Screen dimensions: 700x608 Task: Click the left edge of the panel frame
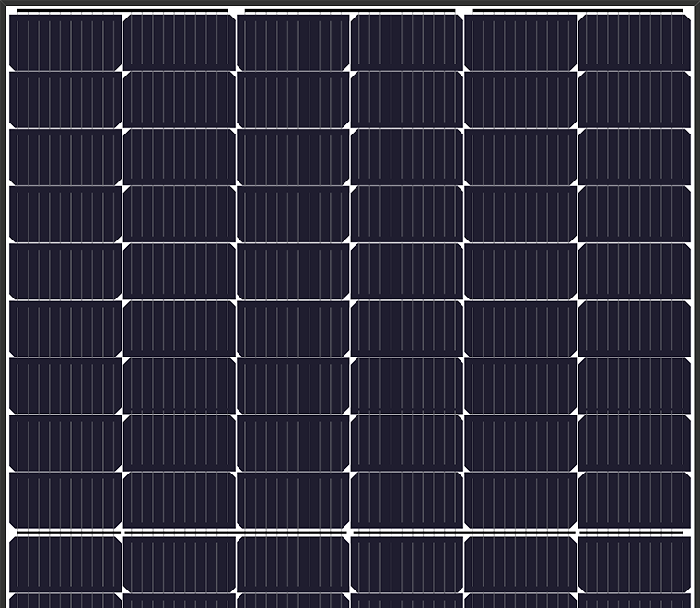coord(4,304)
